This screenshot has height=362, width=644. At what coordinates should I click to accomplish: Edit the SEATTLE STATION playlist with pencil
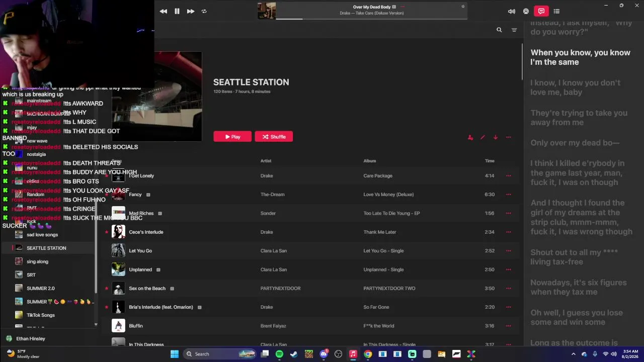(x=482, y=137)
